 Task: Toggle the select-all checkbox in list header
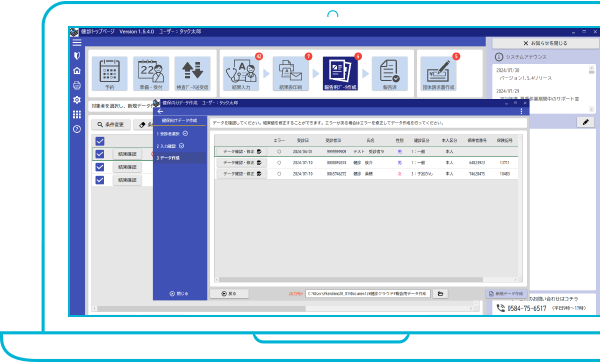[100, 141]
